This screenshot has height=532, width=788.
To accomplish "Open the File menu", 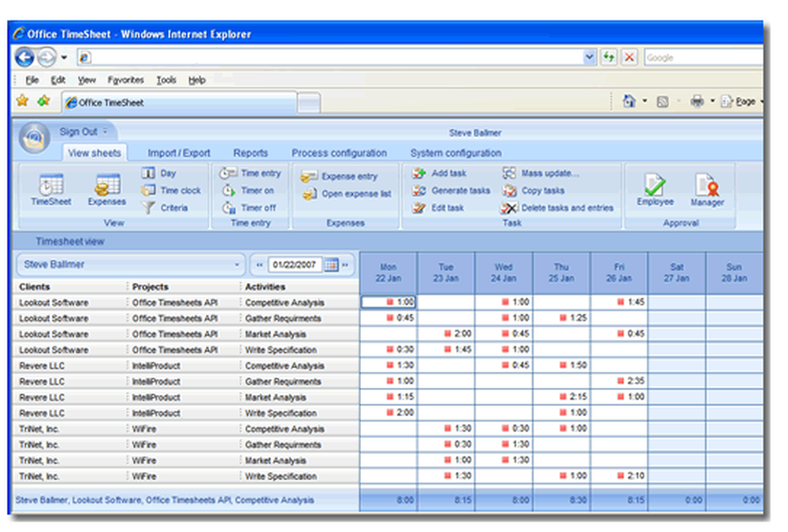I will [32, 80].
